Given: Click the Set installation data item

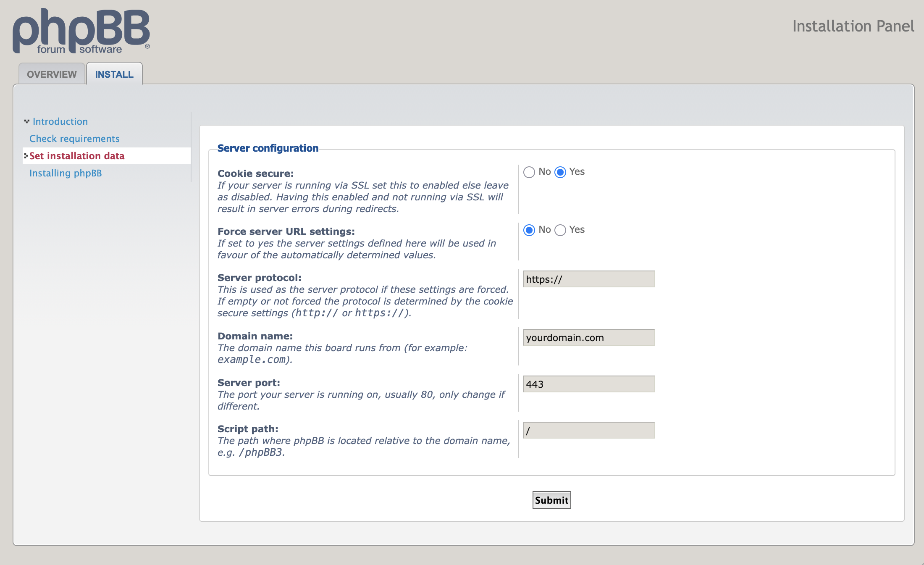Looking at the screenshot, I should (77, 156).
